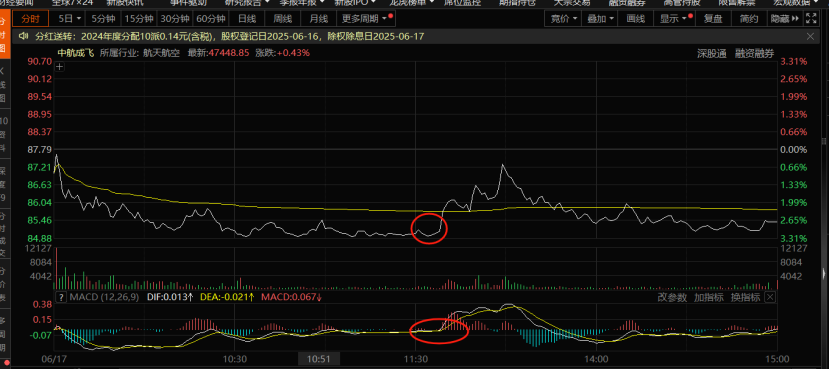Toggle the 简约 simple view mode
The width and height of the screenshot is (830, 370).
pos(749,19)
